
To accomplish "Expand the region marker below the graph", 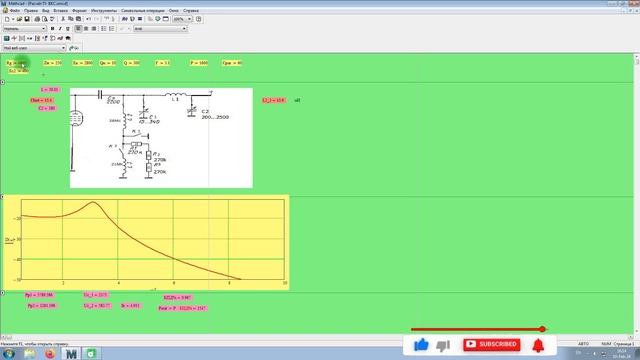I will 2,293.
